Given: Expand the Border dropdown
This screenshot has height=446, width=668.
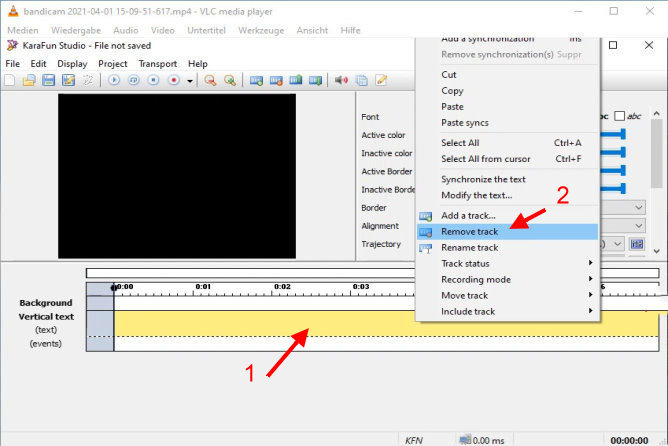Looking at the screenshot, I should tap(636, 207).
